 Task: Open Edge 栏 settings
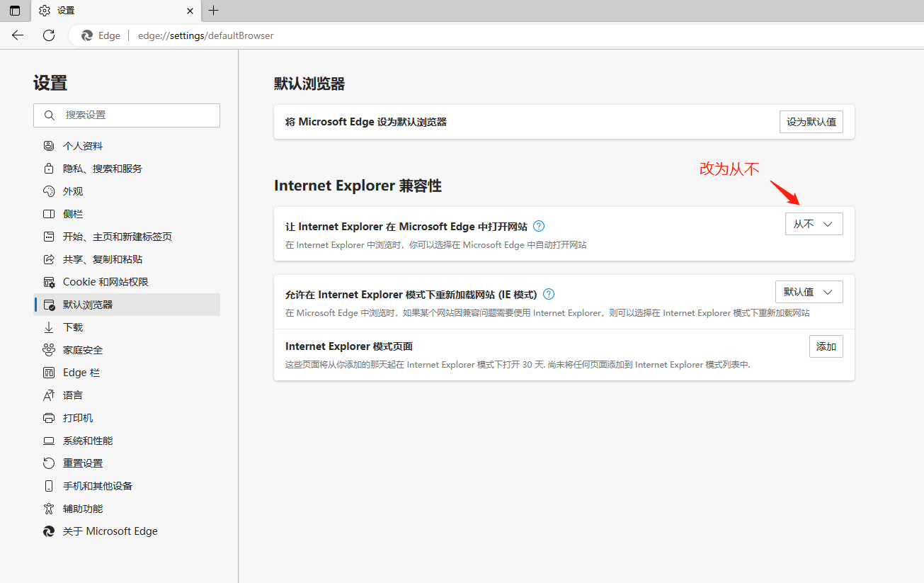point(127,373)
